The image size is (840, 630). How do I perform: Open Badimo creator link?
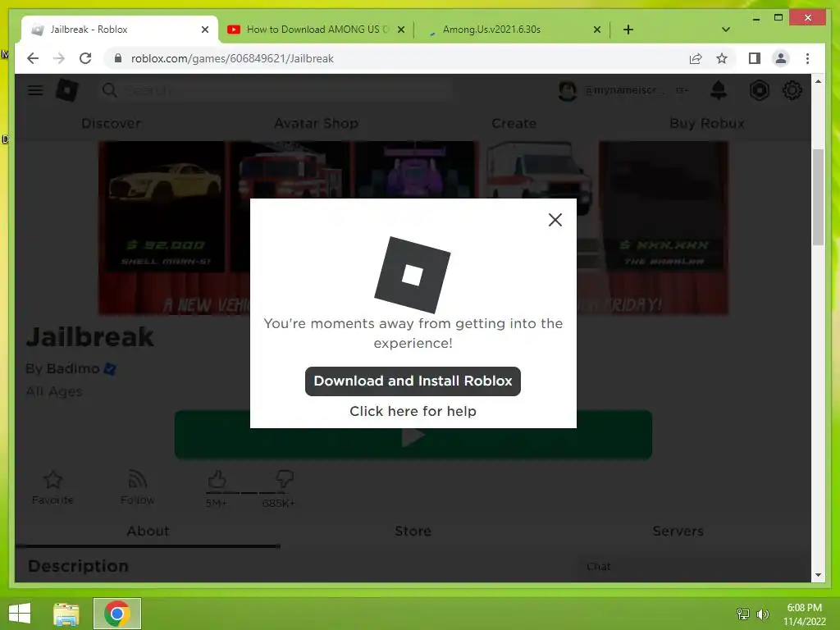click(x=73, y=368)
